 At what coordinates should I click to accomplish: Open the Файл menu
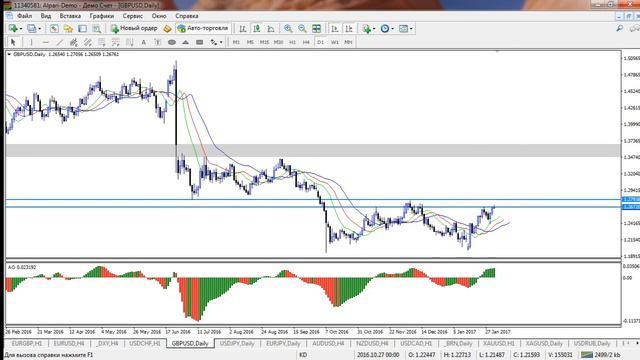pyautogui.click(x=24, y=16)
